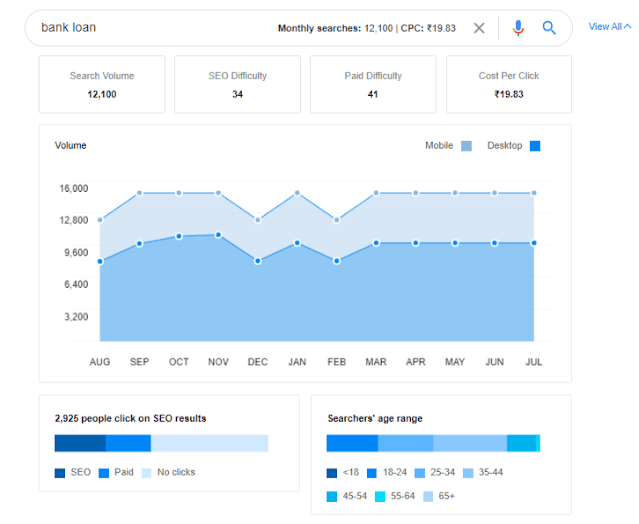Image resolution: width=639 pixels, height=524 pixels.
Task: Toggle the Mobile legend swatch in chart
Action: (466, 146)
